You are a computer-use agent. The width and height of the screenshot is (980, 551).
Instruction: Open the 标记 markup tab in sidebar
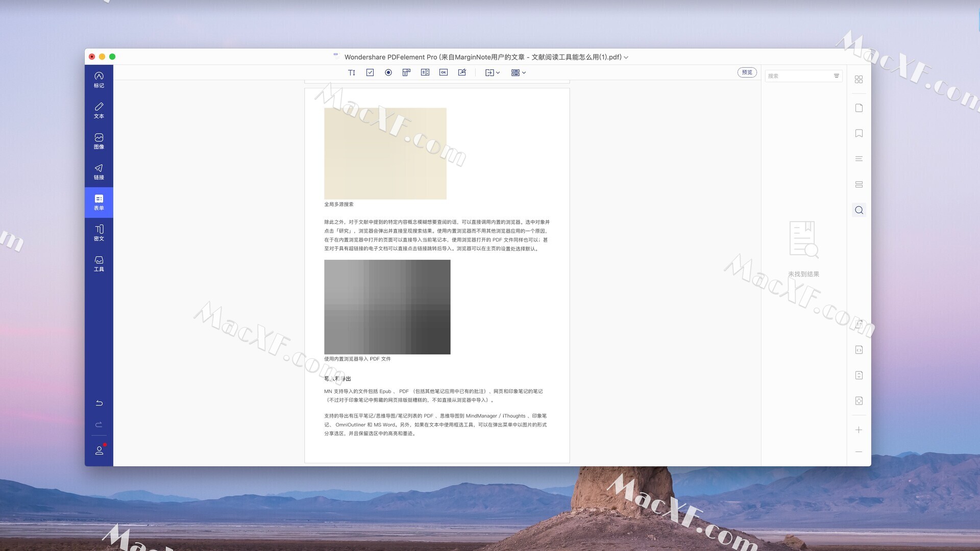(x=99, y=80)
